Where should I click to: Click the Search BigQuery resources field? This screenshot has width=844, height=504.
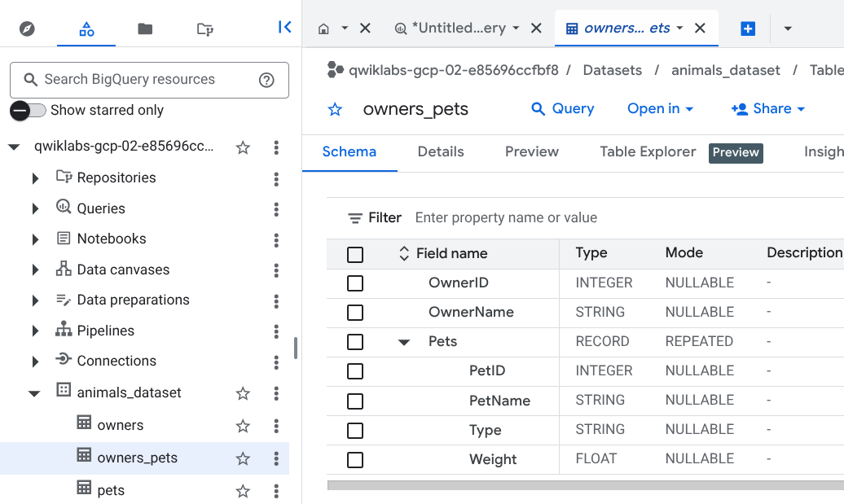tap(138, 80)
